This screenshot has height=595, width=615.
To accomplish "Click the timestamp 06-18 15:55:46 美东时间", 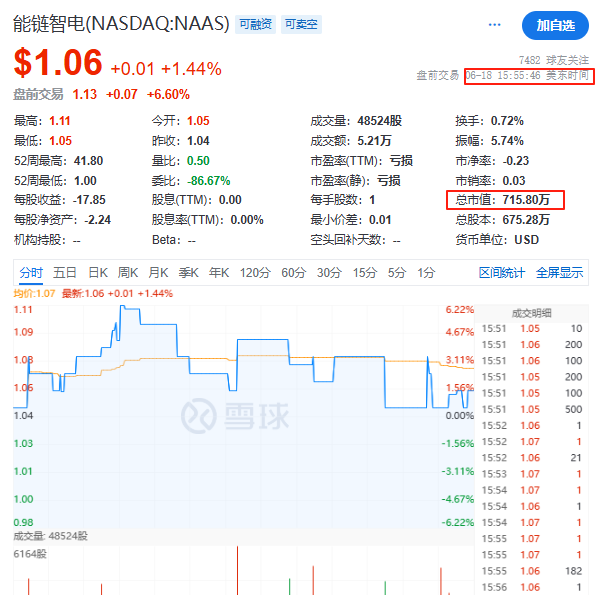I will pos(527,75).
